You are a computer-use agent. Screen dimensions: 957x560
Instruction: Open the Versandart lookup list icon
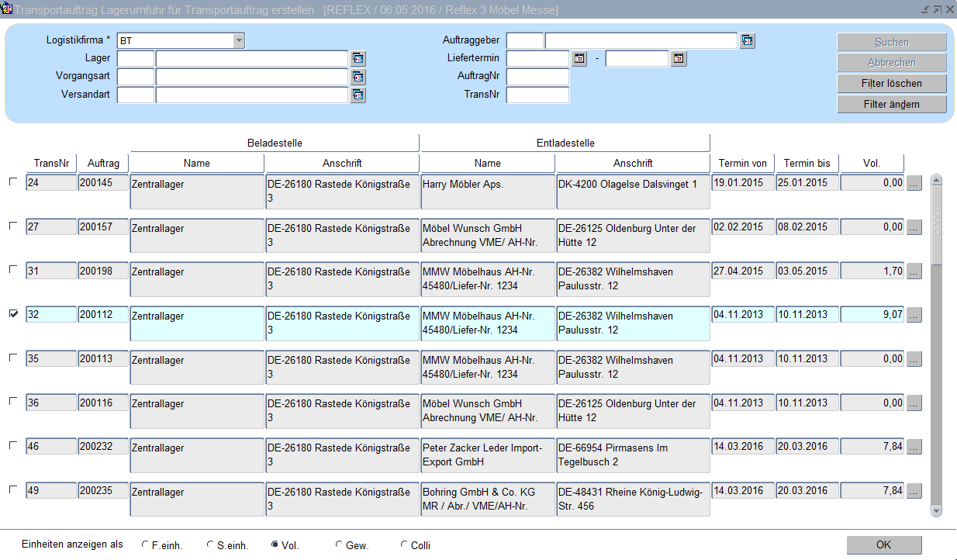[x=358, y=95]
